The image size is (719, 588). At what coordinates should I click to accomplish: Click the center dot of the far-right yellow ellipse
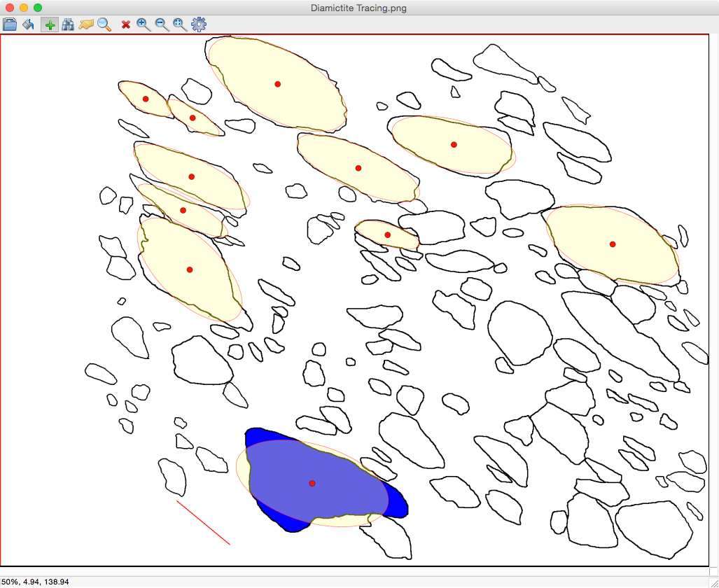tap(612, 244)
